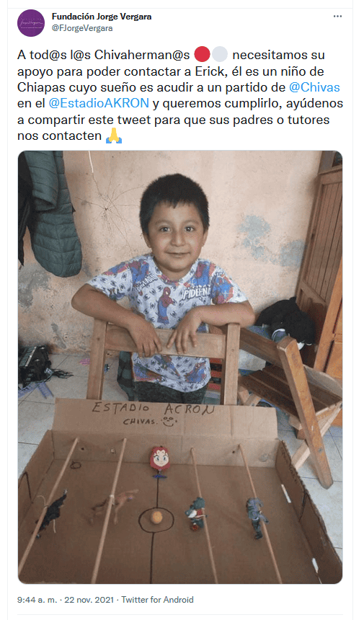The width and height of the screenshot is (364, 620).
Task: Open the Twitter for Android source link
Action: click(x=157, y=600)
